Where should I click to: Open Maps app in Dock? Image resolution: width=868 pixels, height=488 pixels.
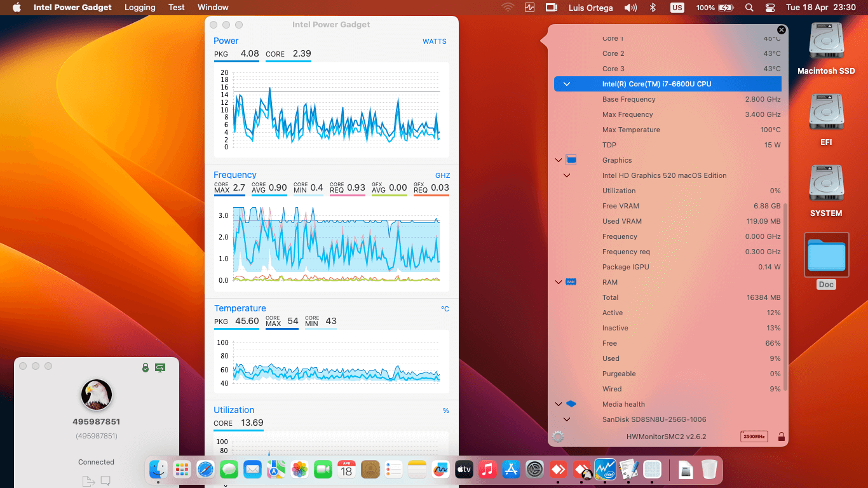coord(276,470)
